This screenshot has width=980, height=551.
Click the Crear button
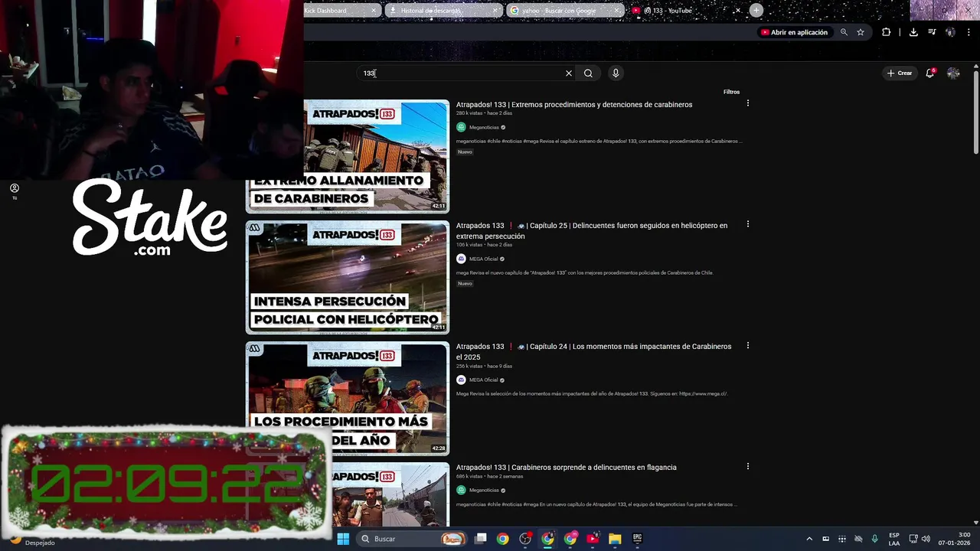coord(900,73)
